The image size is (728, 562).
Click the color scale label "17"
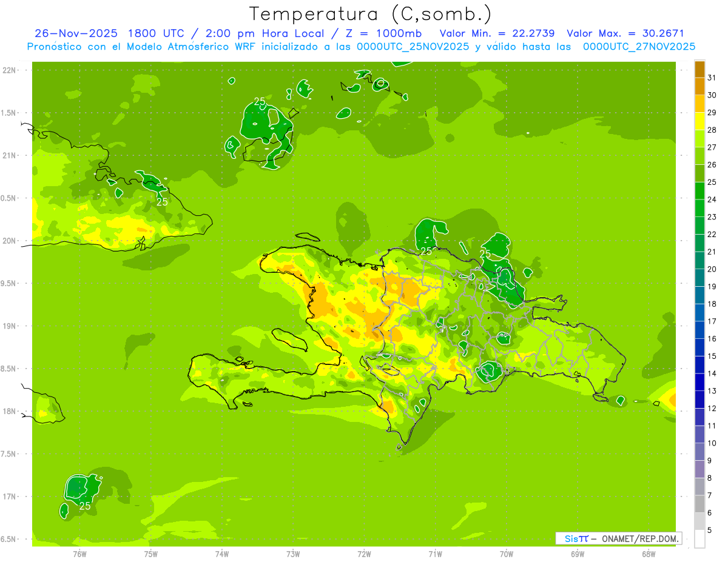coord(712,321)
